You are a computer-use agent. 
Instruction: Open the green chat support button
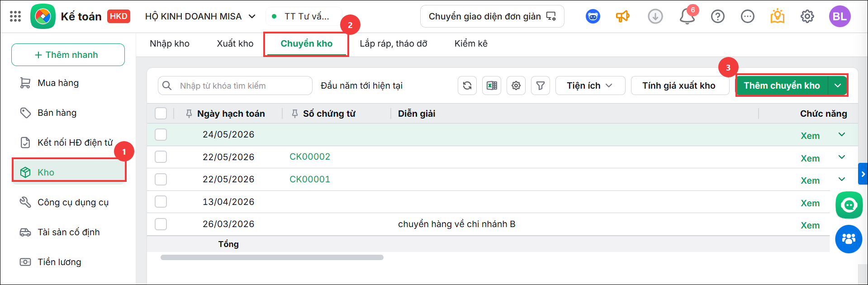coord(849,205)
